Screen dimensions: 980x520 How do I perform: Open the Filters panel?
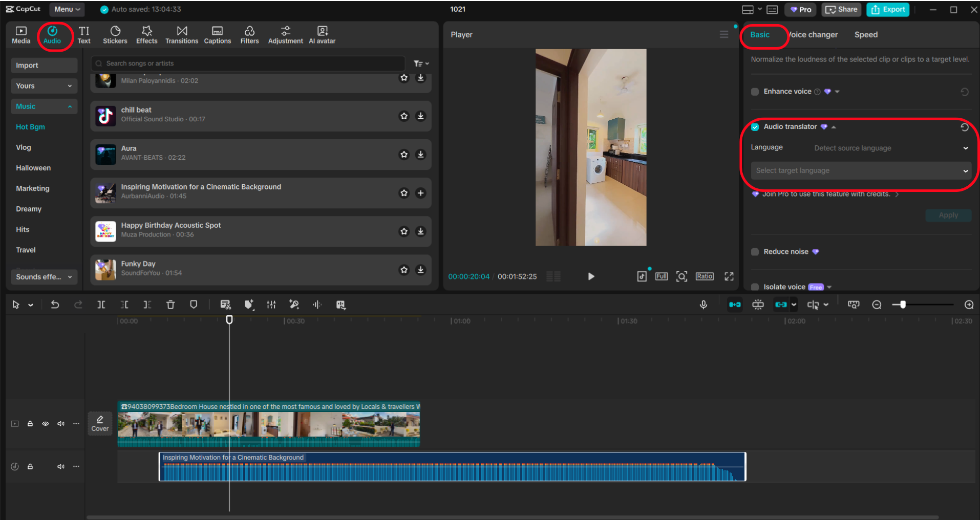coord(249,34)
